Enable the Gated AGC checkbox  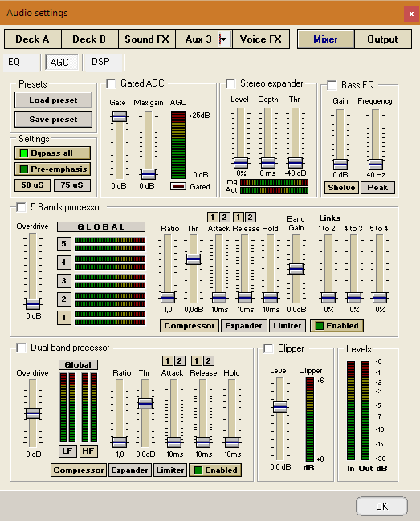(x=112, y=83)
